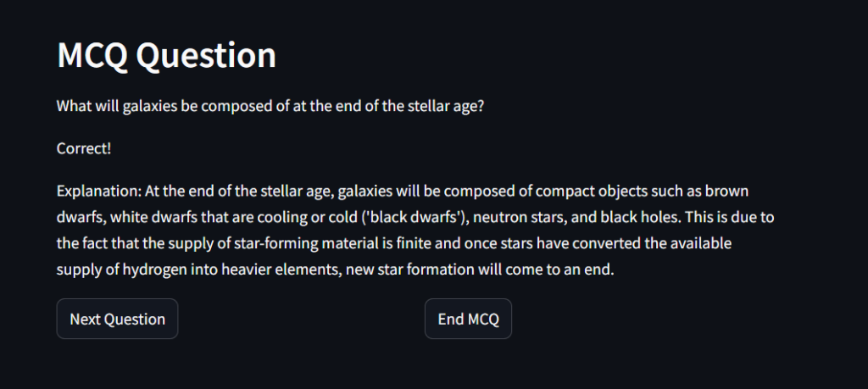Viewport: 868px width, 389px height.
Task: Click the word 'finite' in the explanation
Action: tap(422, 243)
